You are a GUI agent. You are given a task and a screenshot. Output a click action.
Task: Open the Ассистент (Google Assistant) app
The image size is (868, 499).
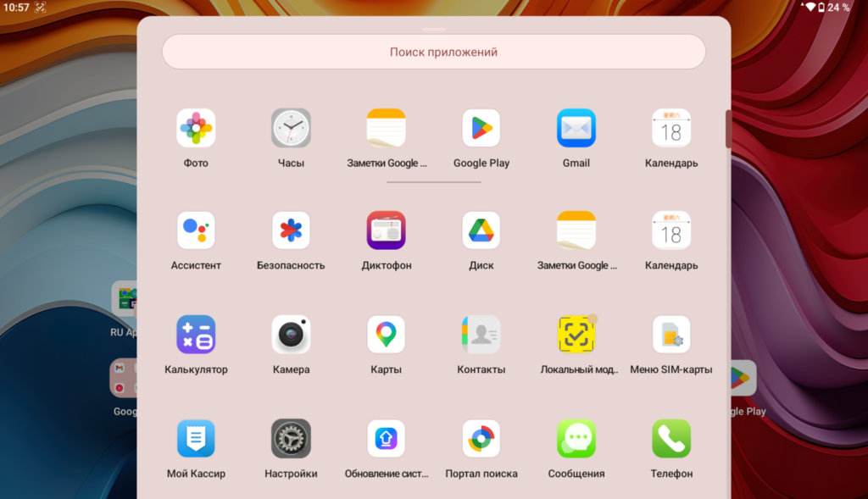pyautogui.click(x=196, y=230)
